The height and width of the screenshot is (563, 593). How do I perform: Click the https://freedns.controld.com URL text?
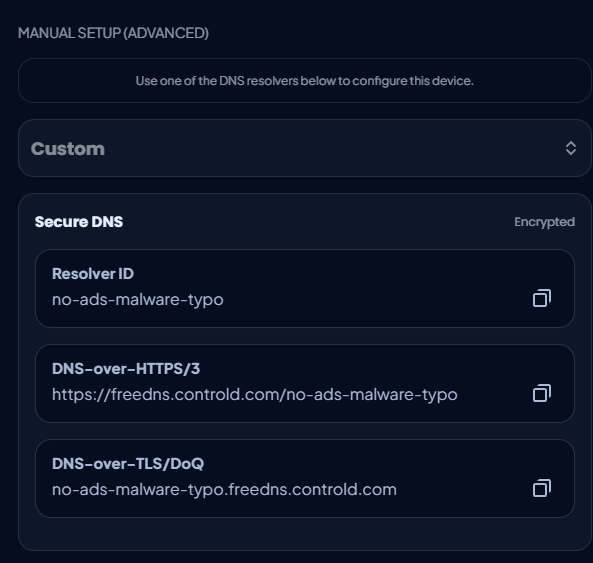click(255, 394)
